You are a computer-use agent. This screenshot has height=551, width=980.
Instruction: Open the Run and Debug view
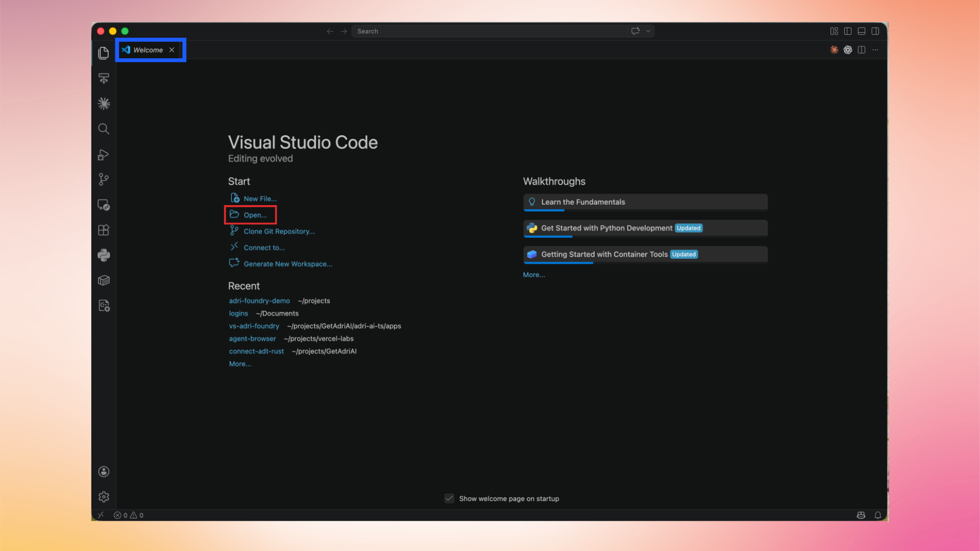[x=104, y=155]
